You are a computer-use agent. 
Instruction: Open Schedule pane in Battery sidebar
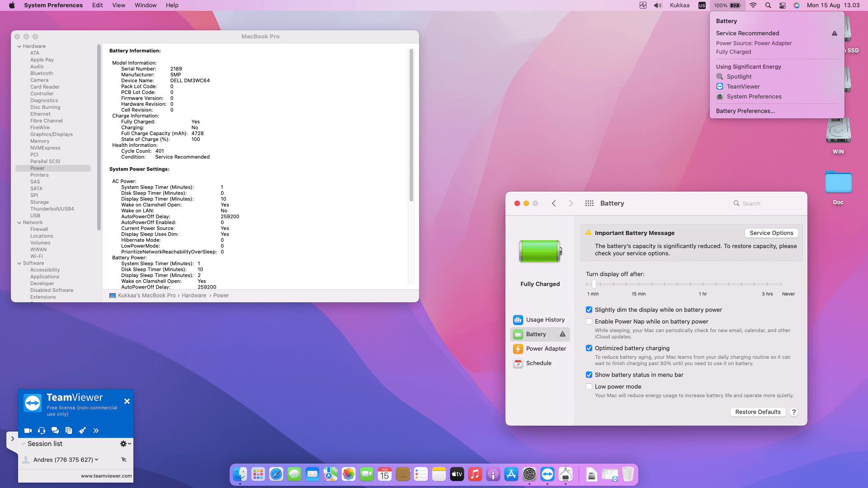[538, 363]
